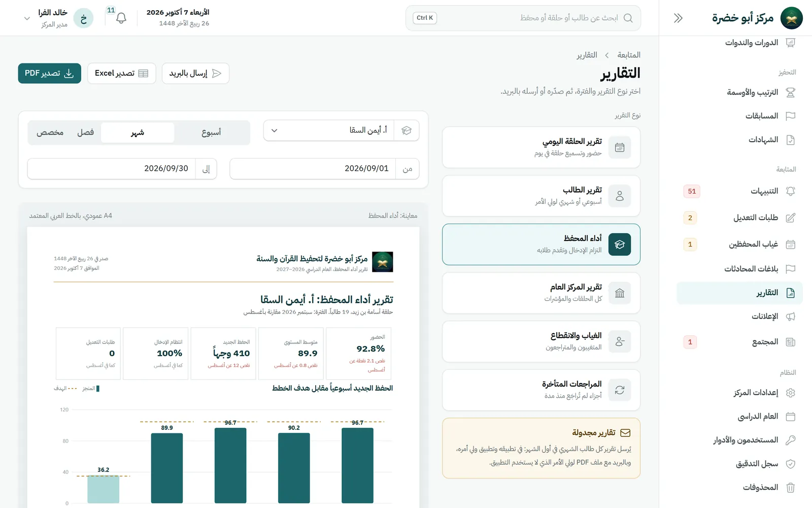Click the start date field 2026/09/01
This screenshot has height=508, width=812.
[324, 169]
